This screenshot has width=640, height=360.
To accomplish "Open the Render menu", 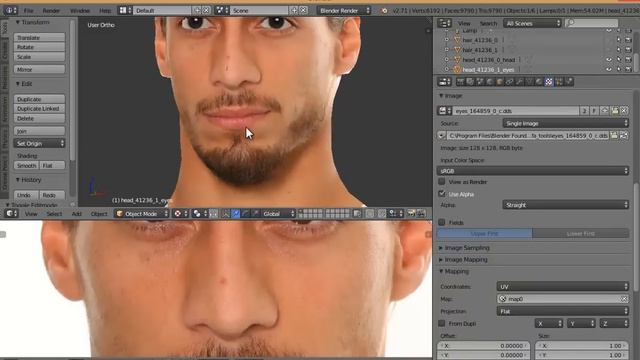I will click(x=51, y=11).
